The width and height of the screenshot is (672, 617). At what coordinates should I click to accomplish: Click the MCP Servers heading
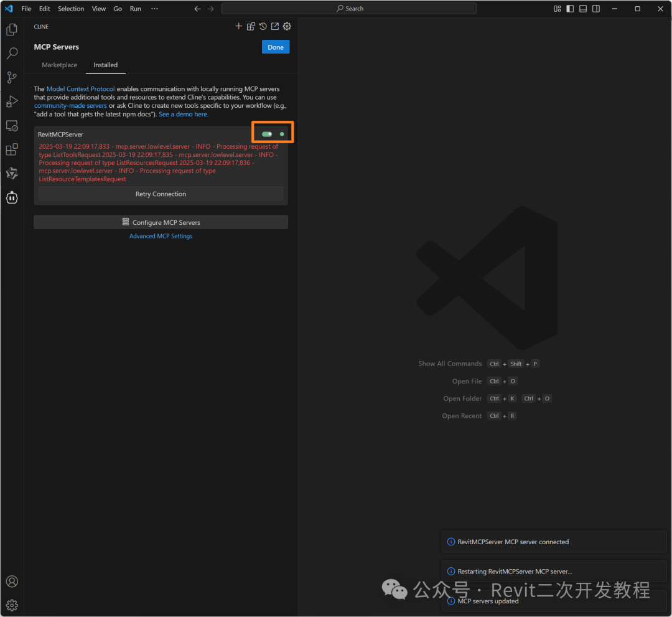57,47
